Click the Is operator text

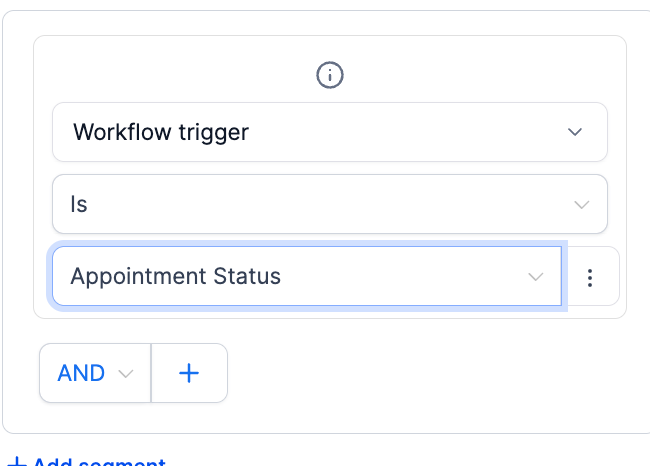pyautogui.click(x=79, y=204)
